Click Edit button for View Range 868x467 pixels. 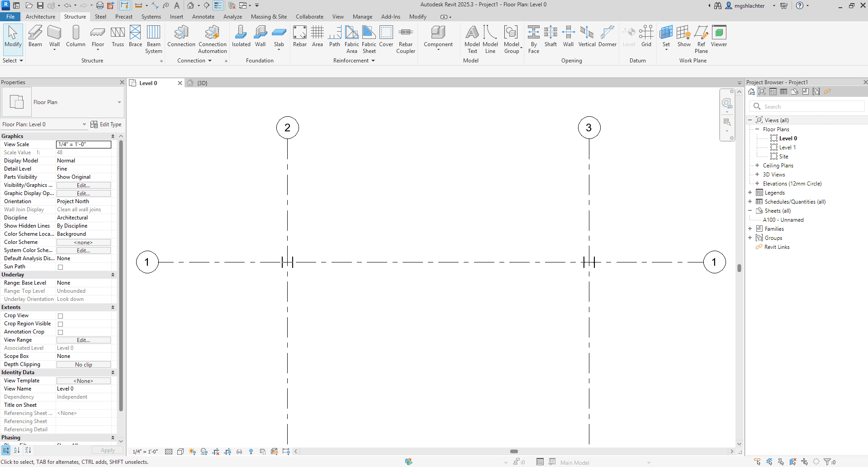tap(83, 340)
